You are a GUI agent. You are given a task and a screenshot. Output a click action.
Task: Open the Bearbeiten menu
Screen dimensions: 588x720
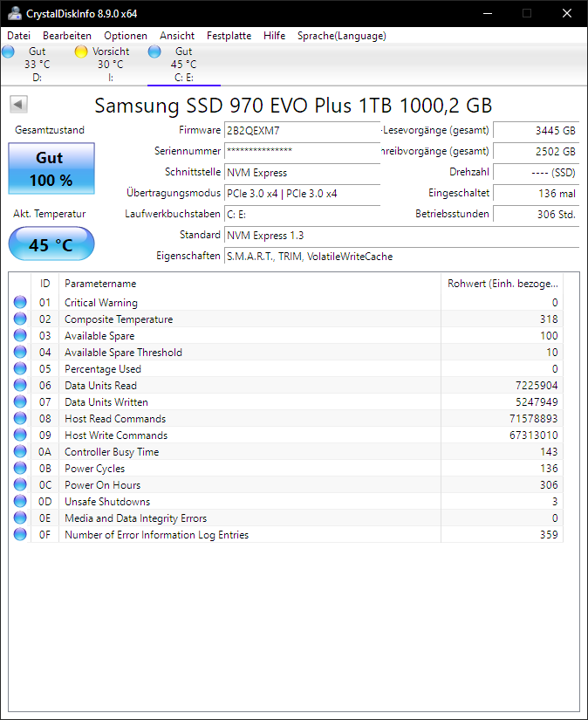[67, 36]
